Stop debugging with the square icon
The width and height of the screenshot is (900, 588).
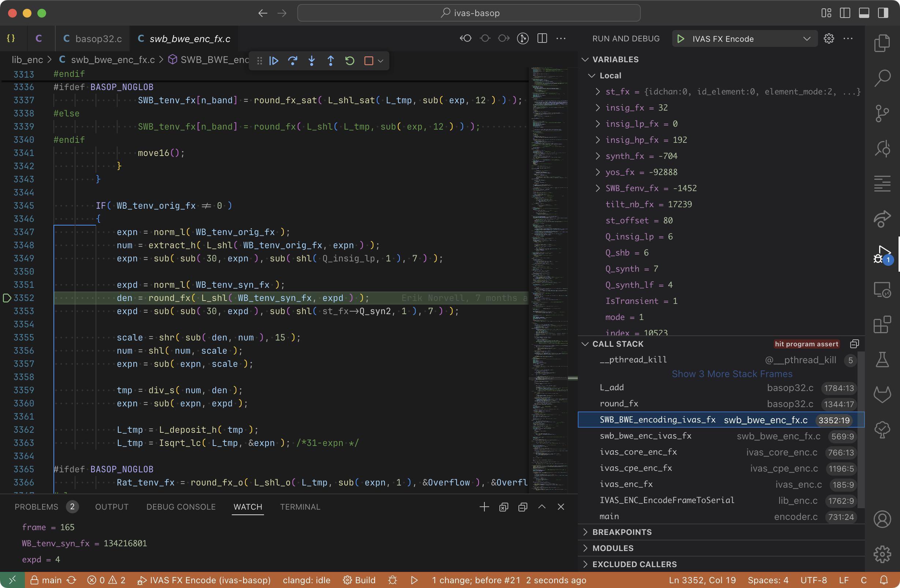368,60
